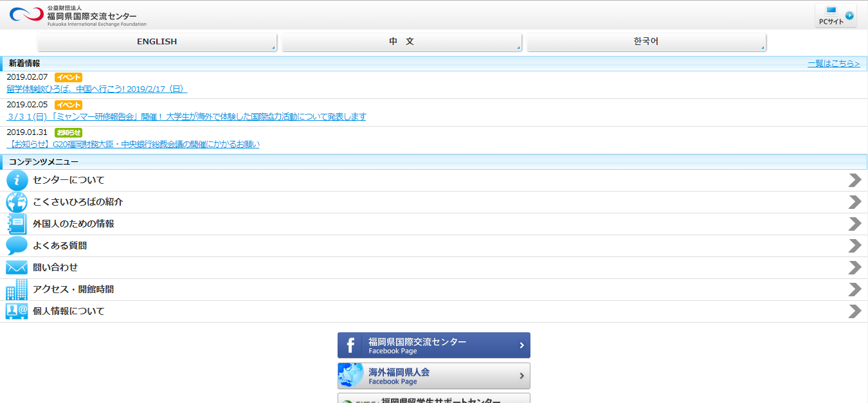Open the G20福岡財務大臣 announcement link
The width and height of the screenshot is (868, 403).
pyautogui.click(x=133, y=144)
